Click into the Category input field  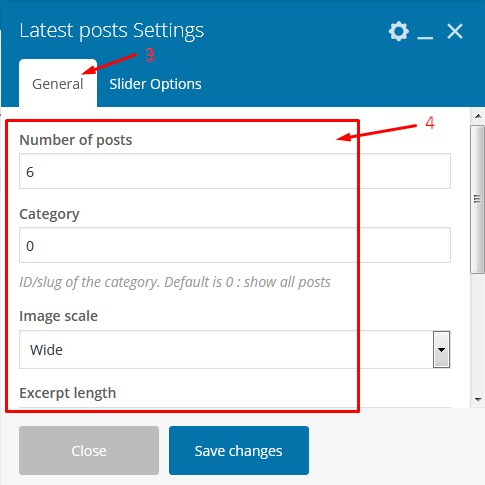[235, 245]
